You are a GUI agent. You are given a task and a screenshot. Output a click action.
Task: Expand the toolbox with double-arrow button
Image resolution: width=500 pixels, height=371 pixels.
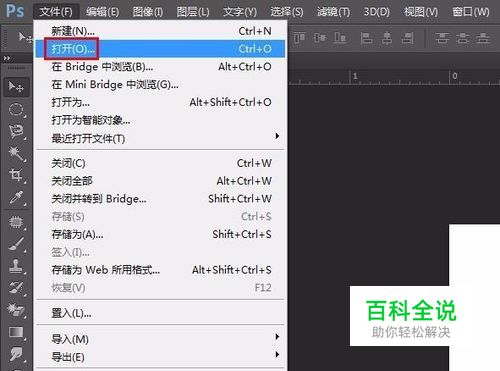pos(7,58)
